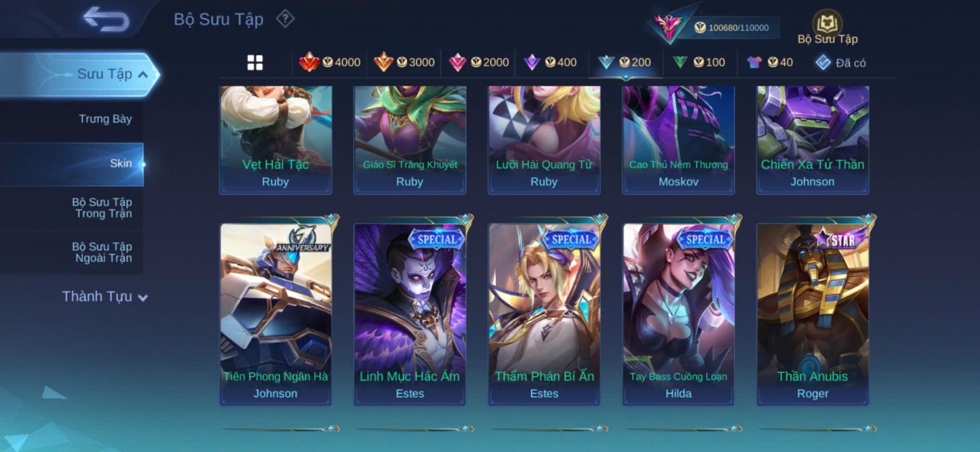
Task: Open the Linh Mục Hắc Ám Estes skin
Action: pyautogui.click(x=410, y=314)
